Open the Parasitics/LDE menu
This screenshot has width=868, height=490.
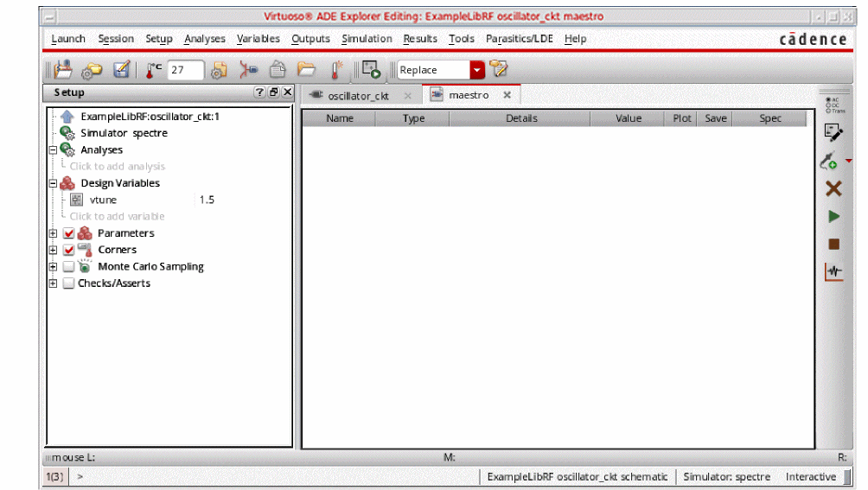(520, 39)
